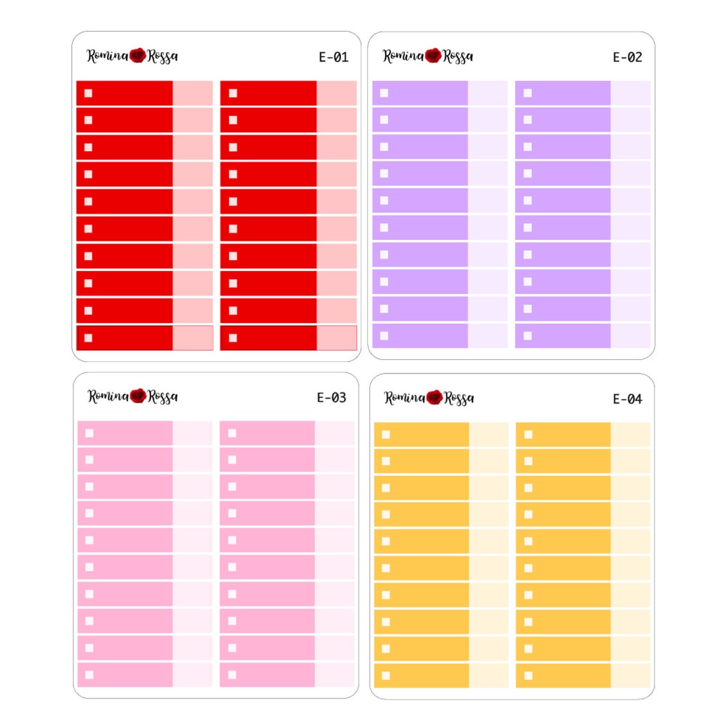Click the E-02 sheet label
Viewport: 728px width, 728px height.
click(628, 57)
